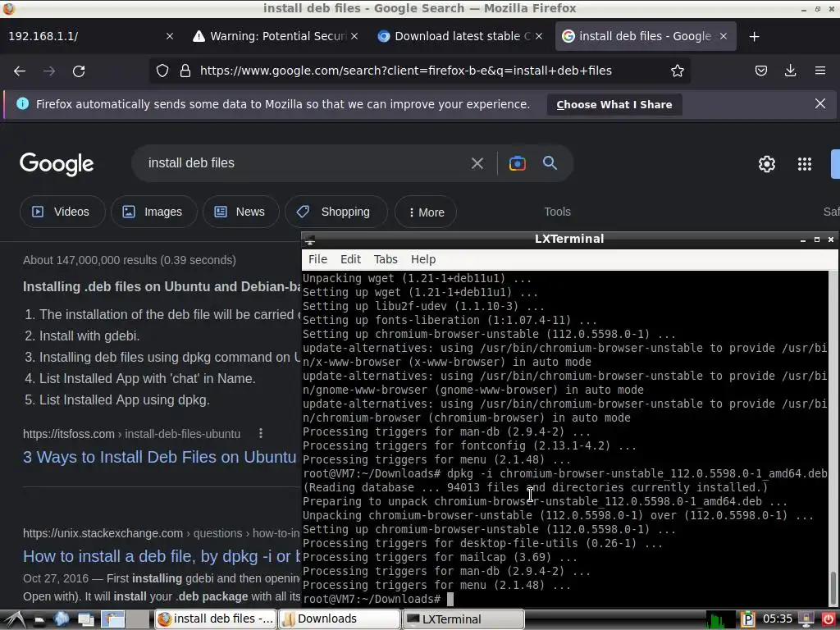The width and height of the screenshot is (840, 630).
Task: Open the File menu in LXTerminal
Action: coord(317,259)
